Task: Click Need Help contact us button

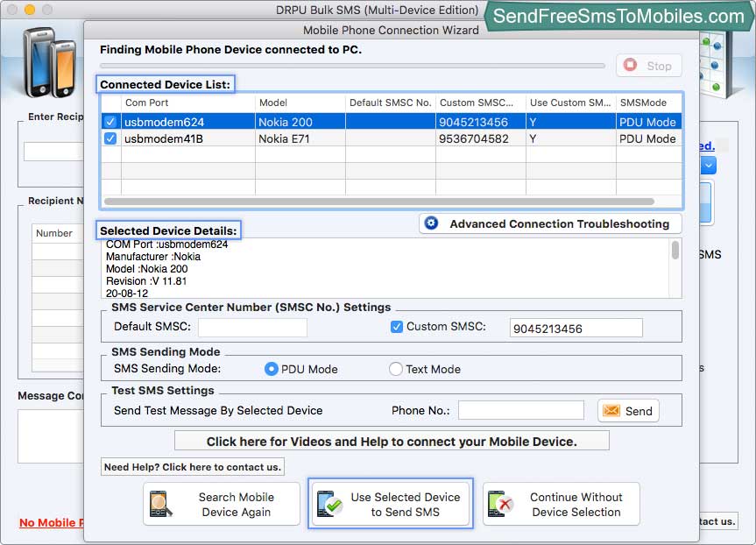Action: tap(193, 467)
